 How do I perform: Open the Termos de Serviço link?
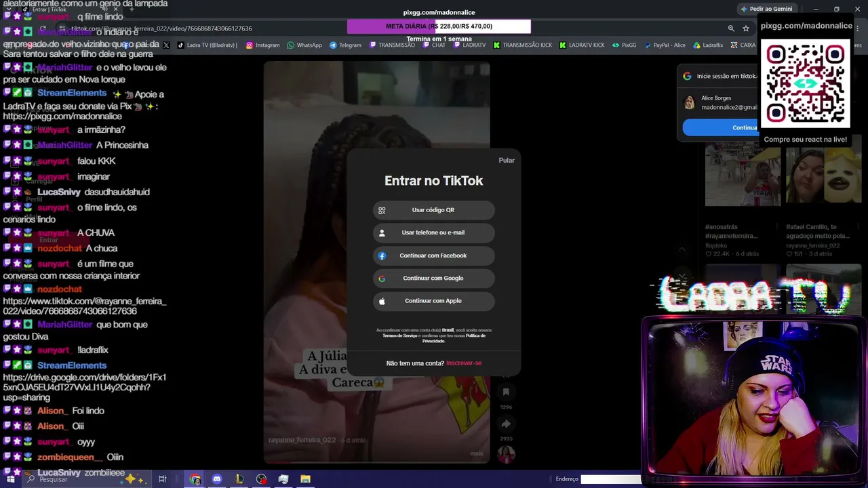(x=400, y=335)
